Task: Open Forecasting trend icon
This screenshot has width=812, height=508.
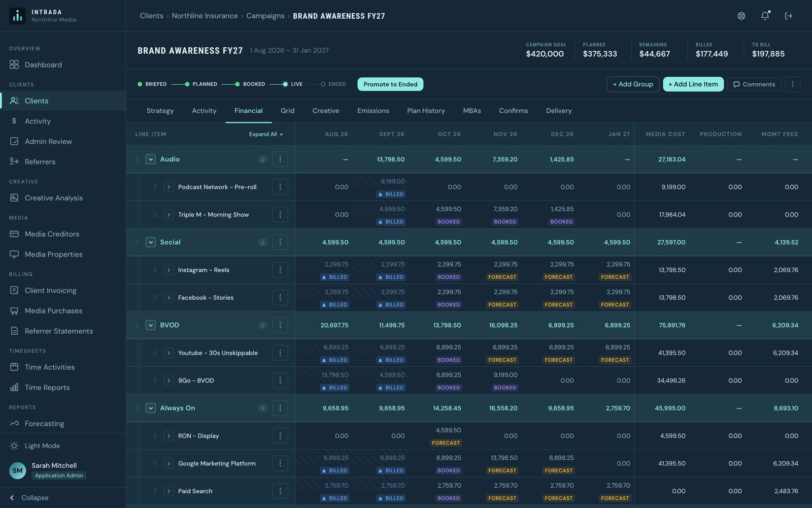Action: 14,423
